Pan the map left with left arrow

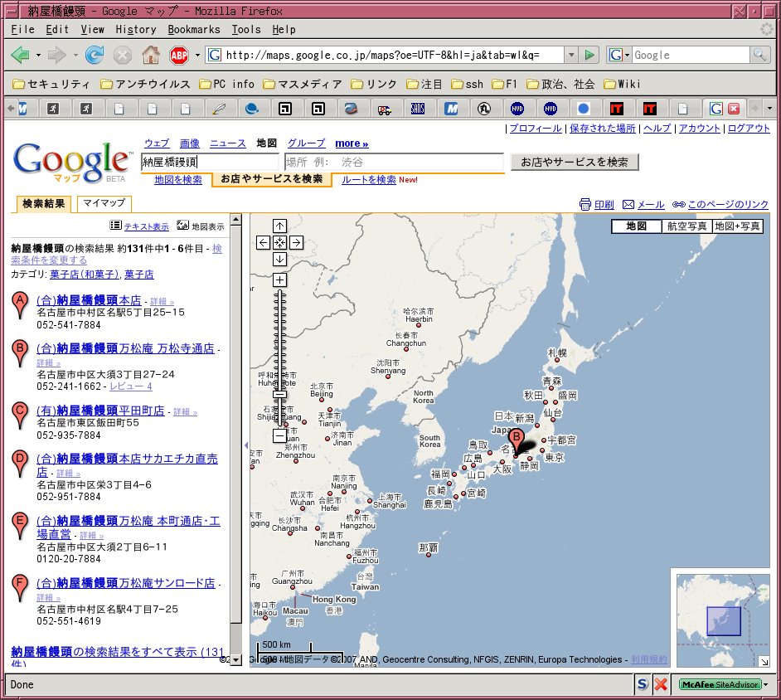pos(263,243)
